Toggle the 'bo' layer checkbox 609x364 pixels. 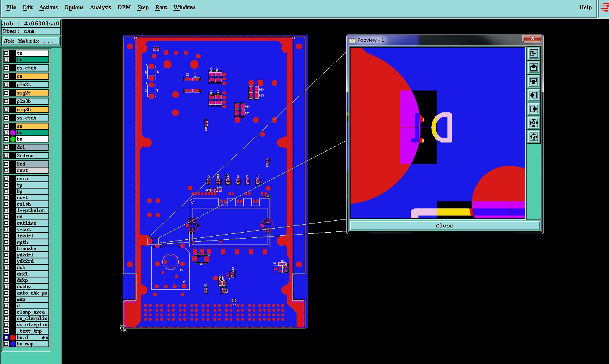coord(6,139)
